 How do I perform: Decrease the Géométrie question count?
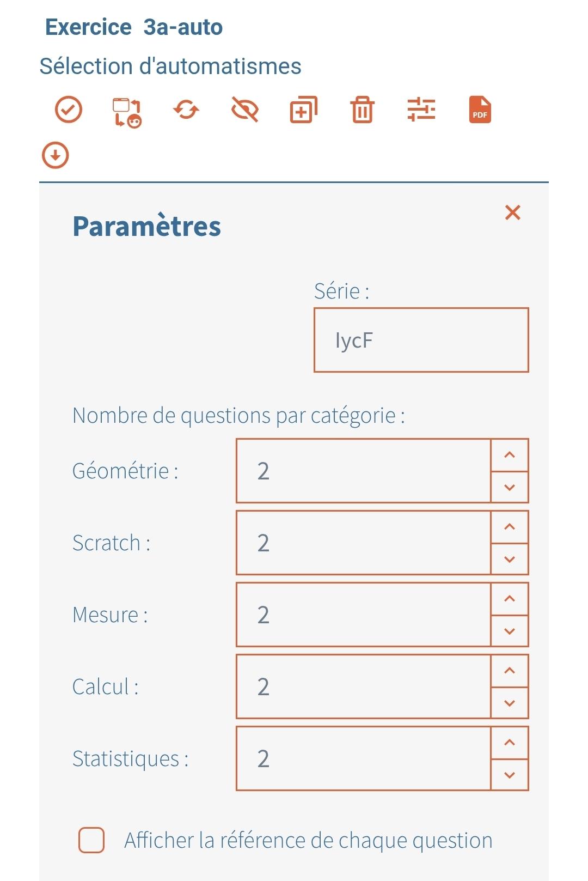[x=510, y=487]
